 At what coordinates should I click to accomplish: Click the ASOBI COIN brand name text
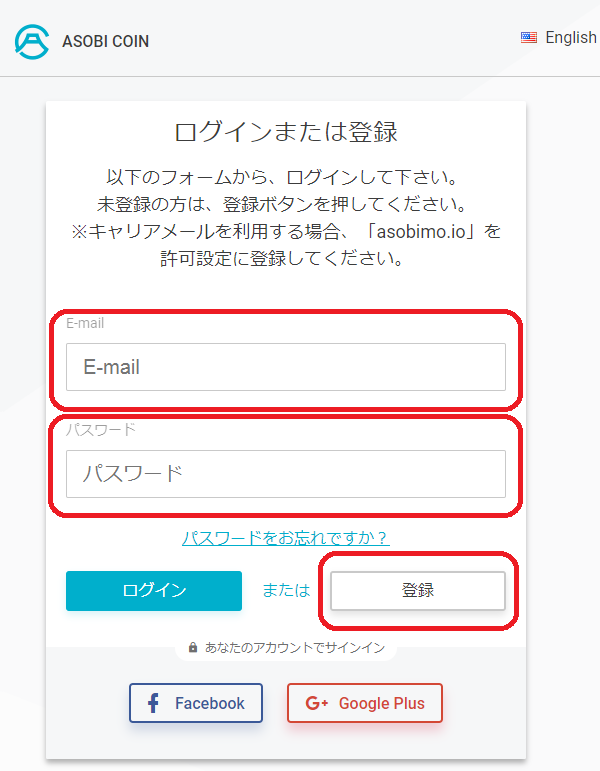106,42
